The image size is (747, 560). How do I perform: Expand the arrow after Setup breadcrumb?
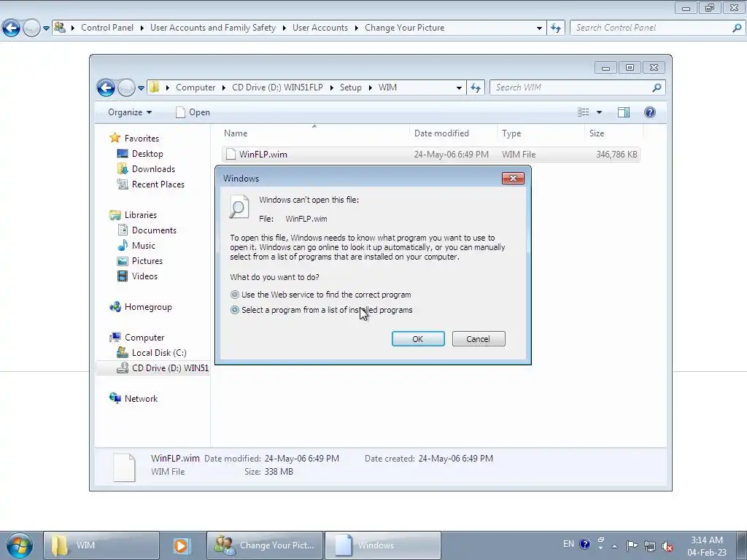coord(370,87)
